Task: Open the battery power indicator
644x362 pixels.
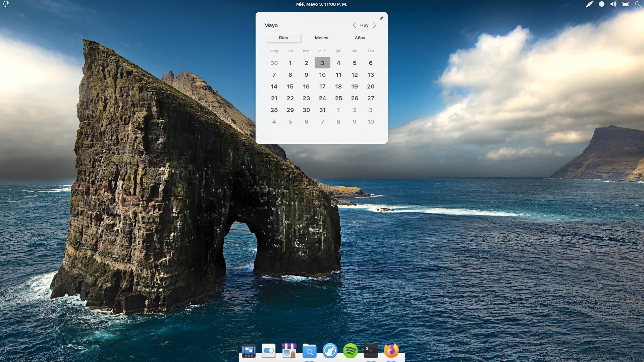Action: tap(626, 4)
